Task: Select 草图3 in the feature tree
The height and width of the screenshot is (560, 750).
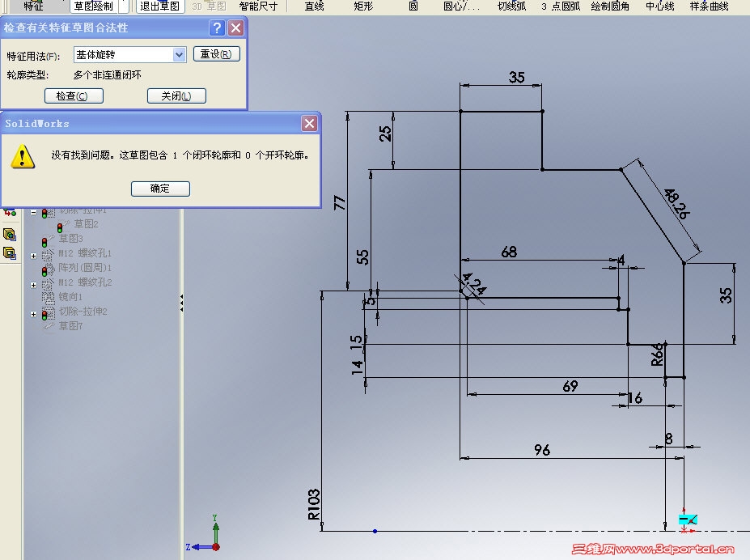Action: coord(70,238)
